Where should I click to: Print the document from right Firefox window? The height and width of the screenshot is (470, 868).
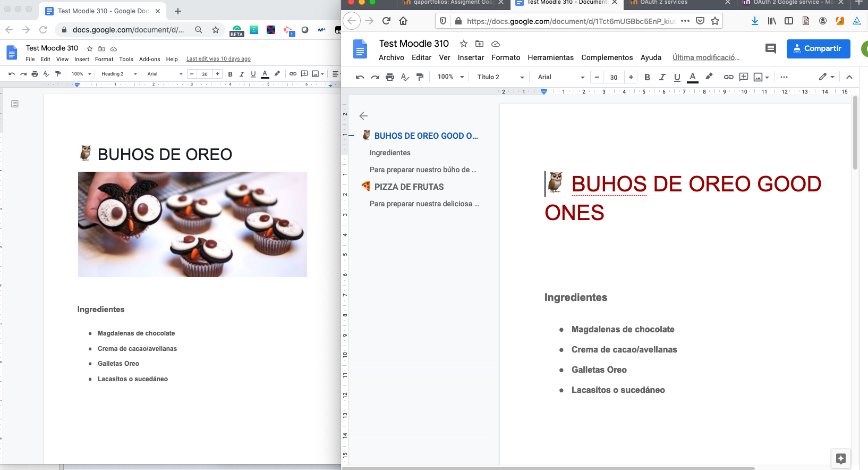click(x=390, y=77)
